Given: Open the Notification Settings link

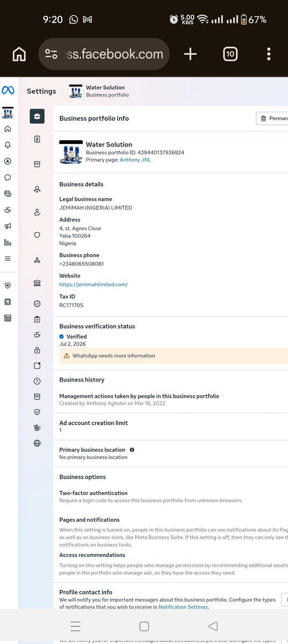Looking at the screenshot, I should tap(183, 607).
